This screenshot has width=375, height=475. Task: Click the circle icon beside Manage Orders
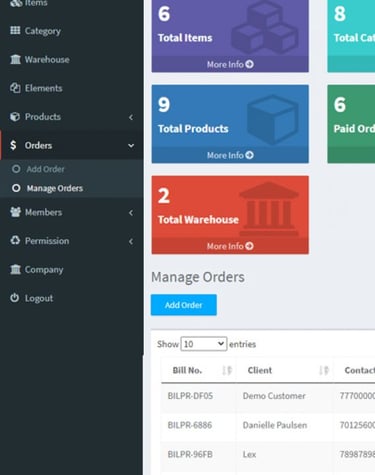coord(16,188)
